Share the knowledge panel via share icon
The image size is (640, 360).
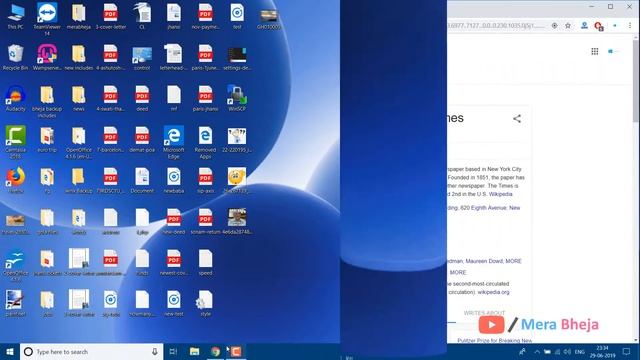[517, 119]
